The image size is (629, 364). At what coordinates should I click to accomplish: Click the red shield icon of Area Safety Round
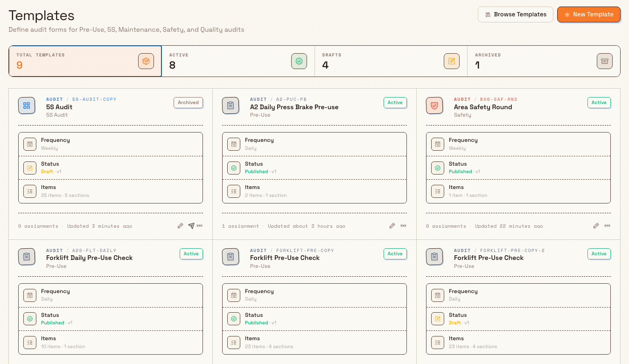pos(434,105)
